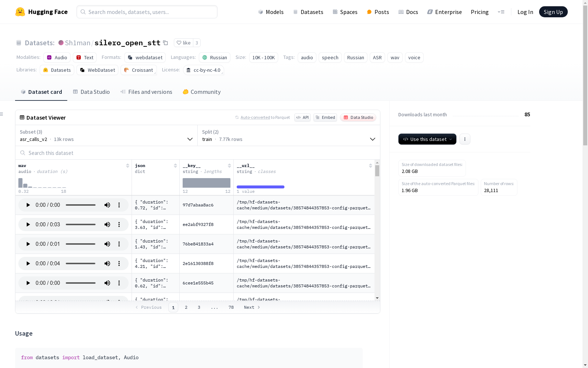Open Enterprise in the top navigation

(x=445, y=12)
